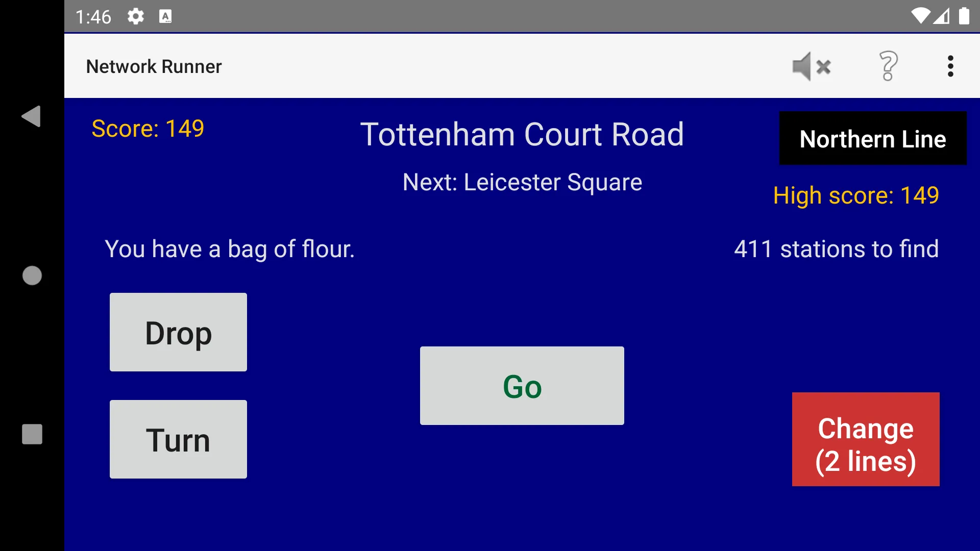Press the Drop button for flour
Viewport: 980px width, 551px height.
[x=178, y=332]
